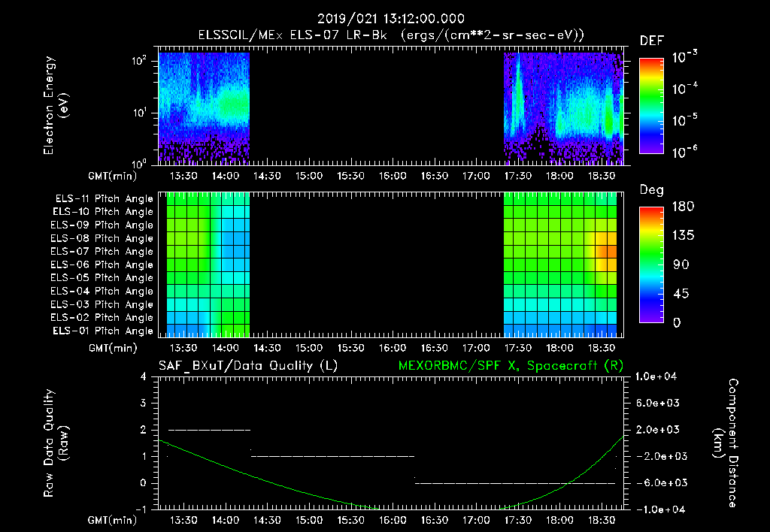The width and height of the screenshot is (770, 532).
Task: Click the 10^2 energy axis label
Action: pyautogui.click(x=139, y=61)
